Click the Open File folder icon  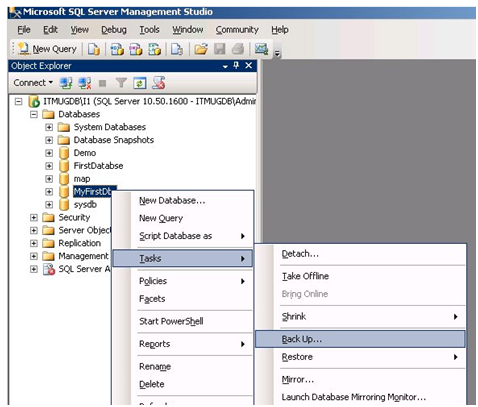tap(201, 49)
